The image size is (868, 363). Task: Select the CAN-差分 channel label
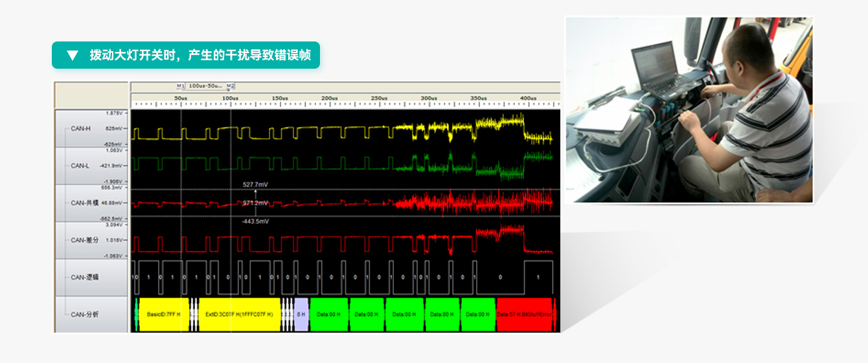[84, 240]
